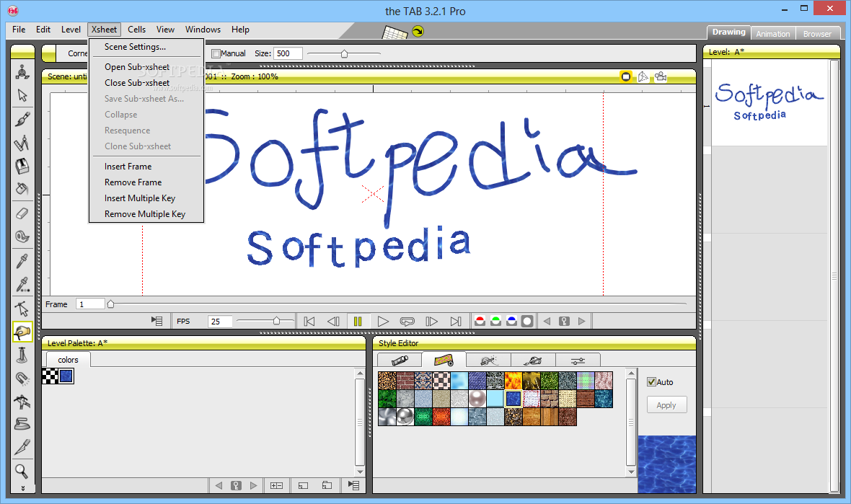
Task: Click the xsheet grid icon in title area
Action: (394, 32)
